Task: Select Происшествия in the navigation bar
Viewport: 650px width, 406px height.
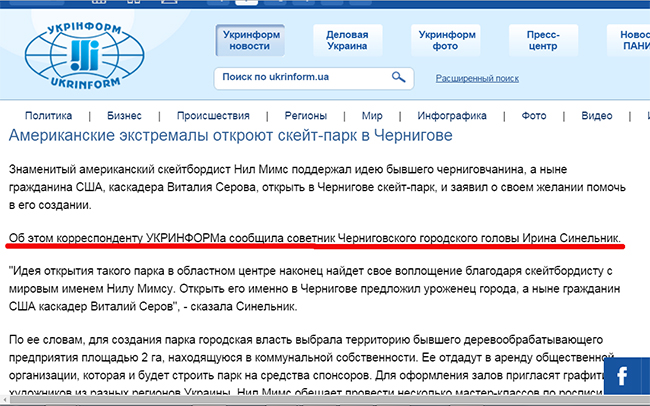Action: coord(213,115)
